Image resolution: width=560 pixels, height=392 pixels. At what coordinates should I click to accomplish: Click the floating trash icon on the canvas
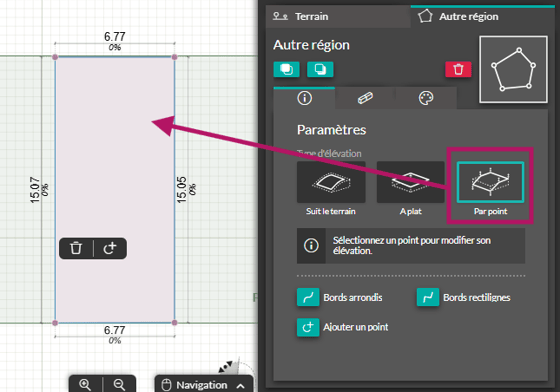pos(76,248)
